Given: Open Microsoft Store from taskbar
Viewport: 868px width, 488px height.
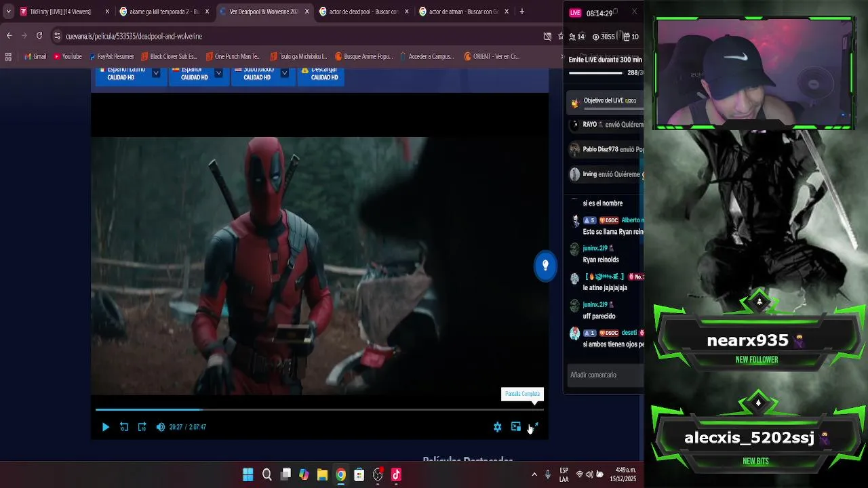Looking at the screenshot, I should tap(359, 475).
